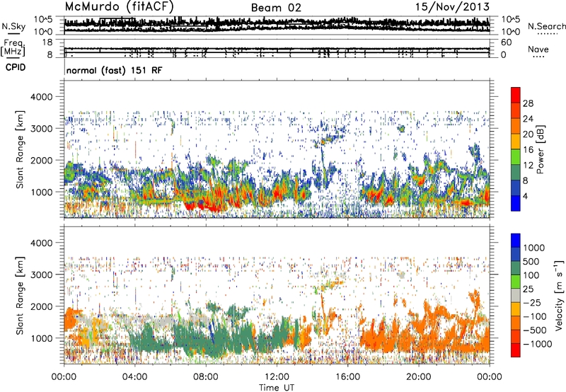Viewport: 566px width, 392px height.
Task: Click the red -1000 velocity swatch
Action: coord(516,350)
